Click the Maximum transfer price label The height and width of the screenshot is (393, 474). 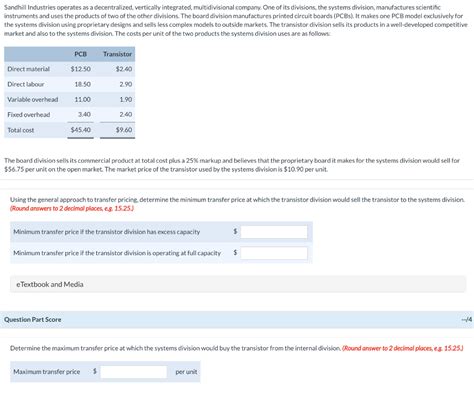[47, 372]
